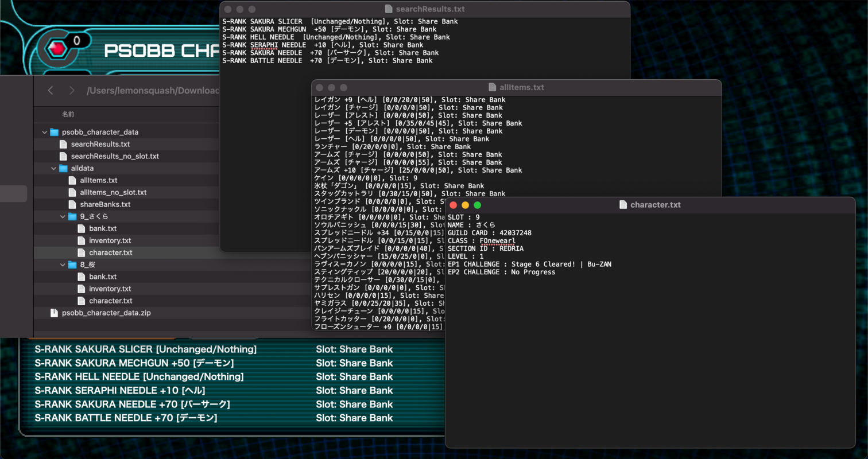The image size is (868, 459).
Task: Select character.txt inside the 9_さくら folder
Action: point(111,252)
